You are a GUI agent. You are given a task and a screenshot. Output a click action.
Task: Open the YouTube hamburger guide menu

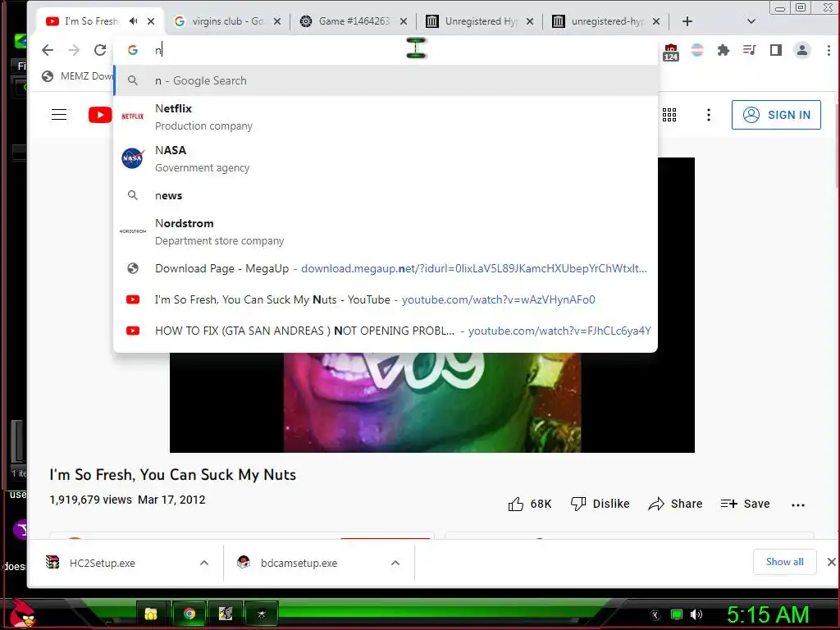pyautogui.click(x=59, y=115)
